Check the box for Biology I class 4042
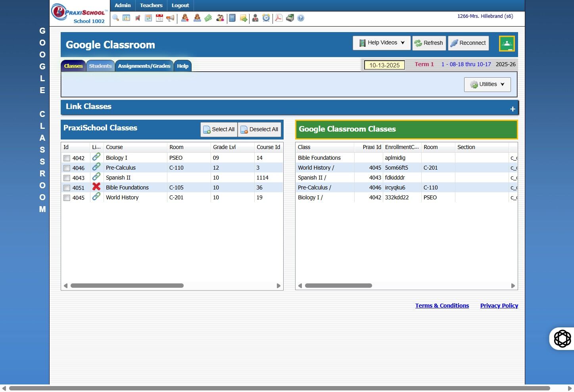 67,158
